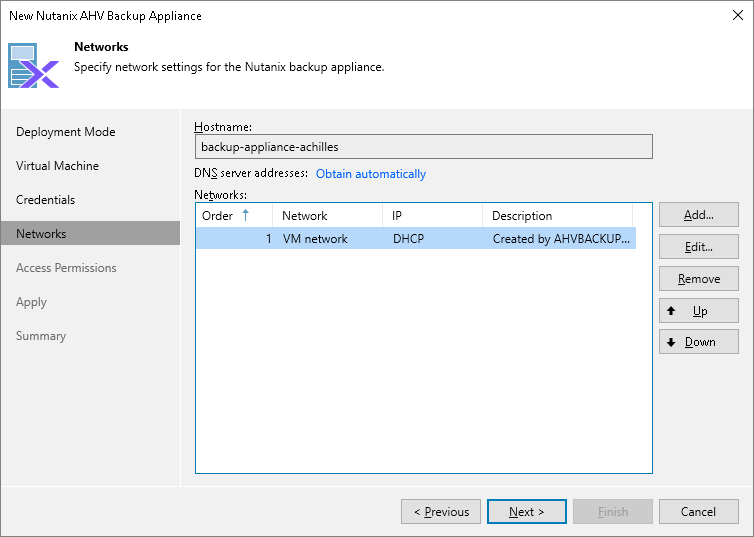Go to the Virtual Machine step
Image resolution: width=754 pixels, height=537 pixels.
tap(57, 166)
